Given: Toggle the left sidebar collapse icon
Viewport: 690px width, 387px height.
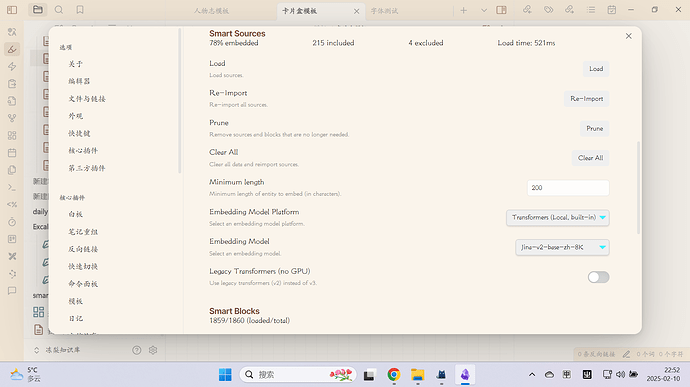Looking at the screenshot, I should (12, 10).
